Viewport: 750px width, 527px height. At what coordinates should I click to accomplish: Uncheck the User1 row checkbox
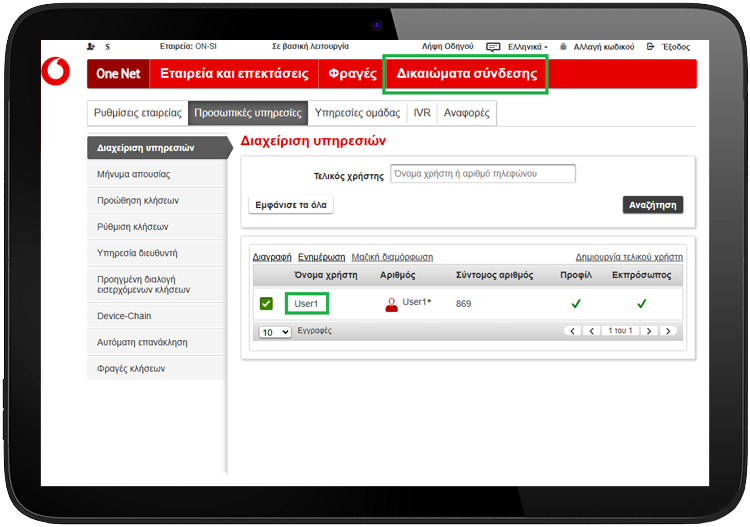pyautogui.click(x=266, y=304)
